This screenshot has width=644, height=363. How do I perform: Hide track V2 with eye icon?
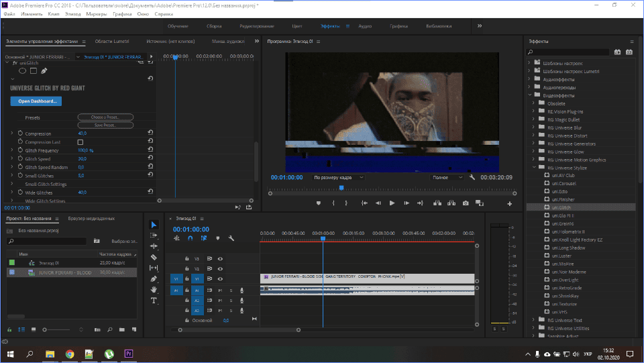pyautogui.click(x=220, y=268)
